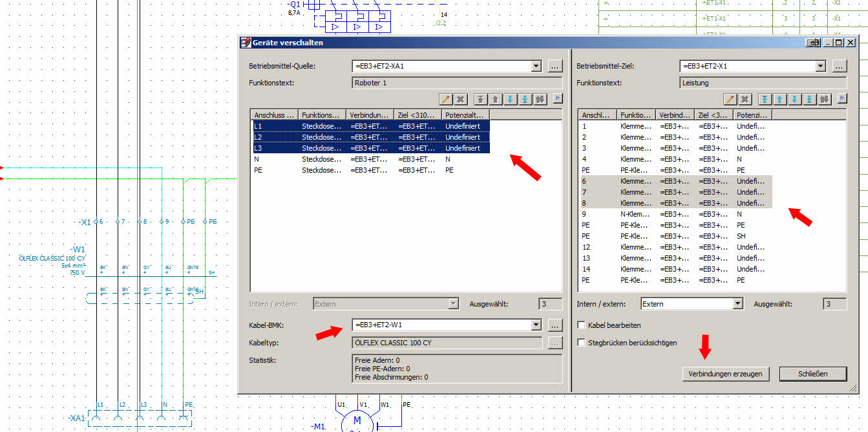Click the Geräte verschalten dialog title icon
This screenshot has height=432, width=868.
pyautogui.click(x=245, y=43)
